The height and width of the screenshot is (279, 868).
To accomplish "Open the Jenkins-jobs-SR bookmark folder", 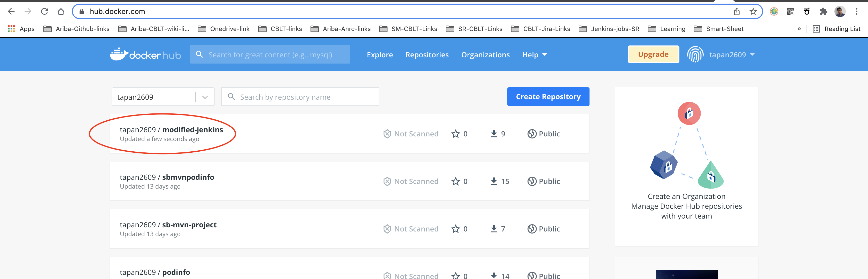I will click(609, 29).
